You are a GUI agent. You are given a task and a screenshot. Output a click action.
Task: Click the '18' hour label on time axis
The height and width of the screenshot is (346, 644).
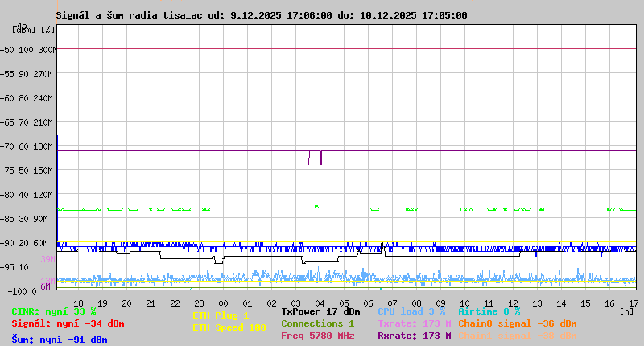(x=78, y=303)
